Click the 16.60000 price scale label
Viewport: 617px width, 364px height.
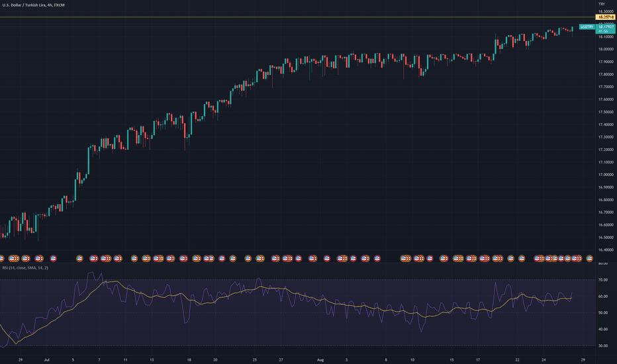tap(606, 225)
